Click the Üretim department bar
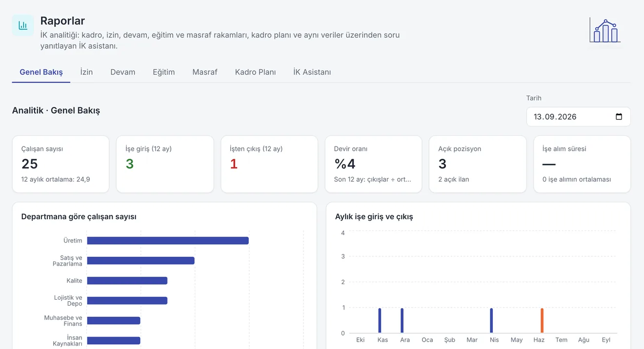Screen dimensions: 644x349 click(x=168, y=241)
